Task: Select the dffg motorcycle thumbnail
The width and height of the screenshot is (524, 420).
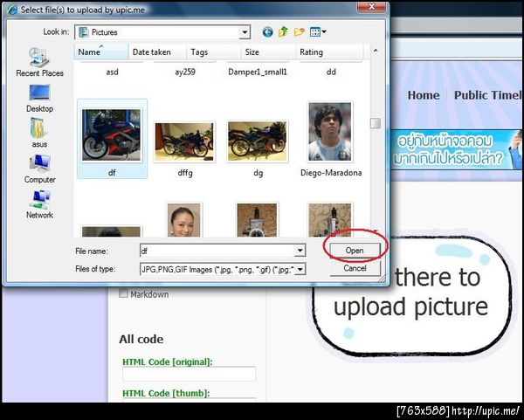Action: pos(184,142)
